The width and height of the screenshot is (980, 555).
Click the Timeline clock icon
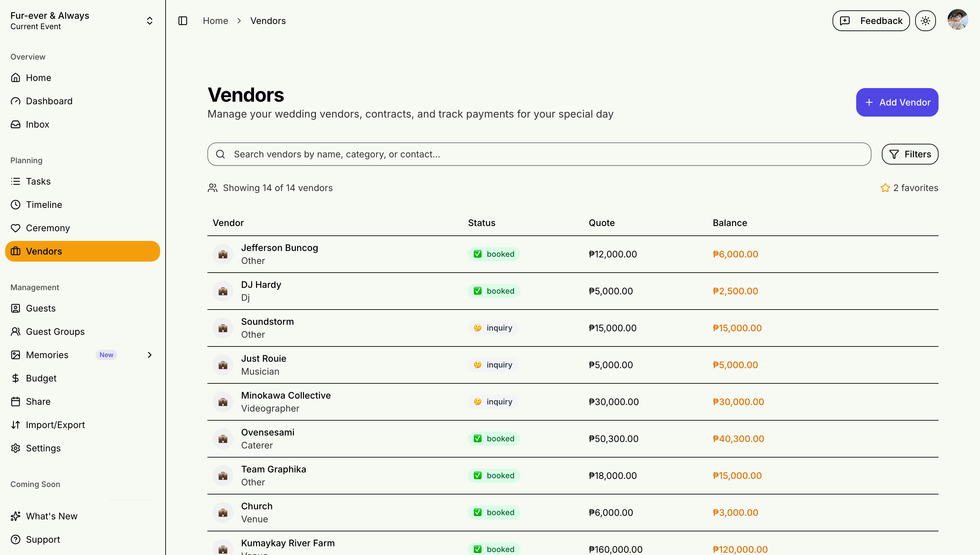point(16,205)
